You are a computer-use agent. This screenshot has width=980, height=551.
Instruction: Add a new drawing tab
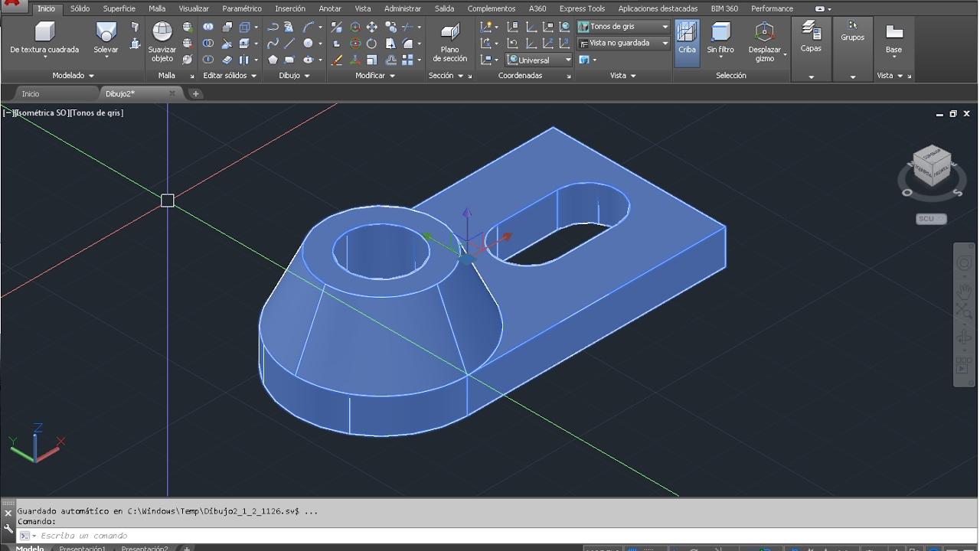196,93
